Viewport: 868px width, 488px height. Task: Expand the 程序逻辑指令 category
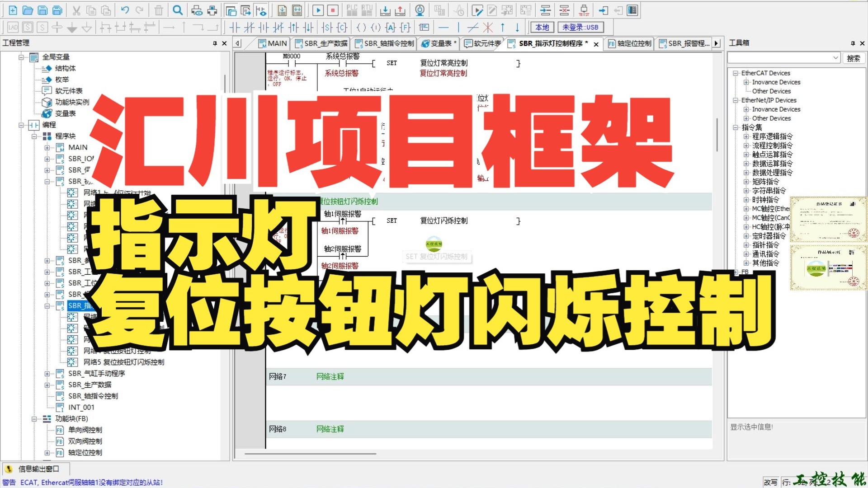point(746,136)
